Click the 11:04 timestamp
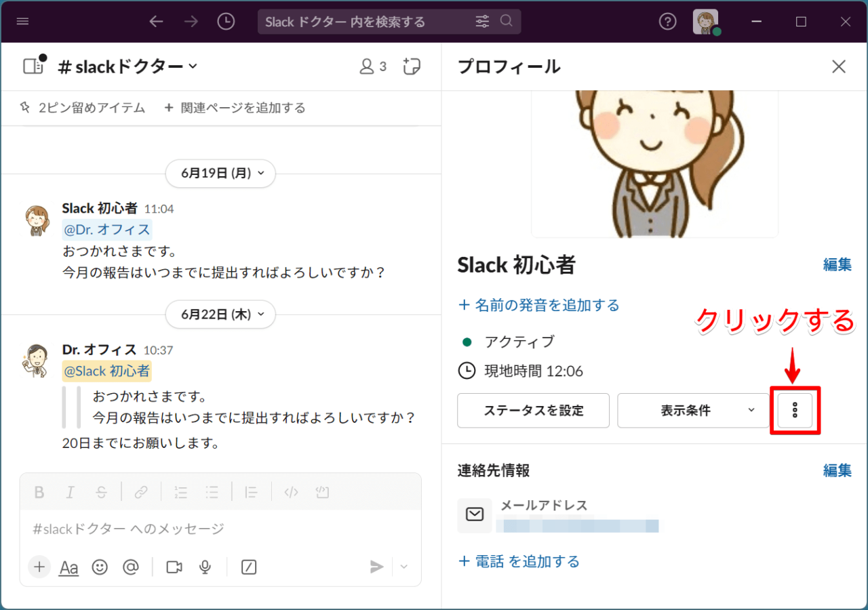The height and width of the screenshot is (610, 868). (159, 209)
